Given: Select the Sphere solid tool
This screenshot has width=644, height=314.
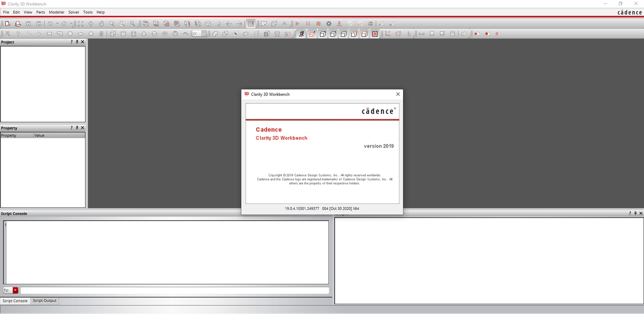Looking at the screenshot, I should (x=154, y=34).
